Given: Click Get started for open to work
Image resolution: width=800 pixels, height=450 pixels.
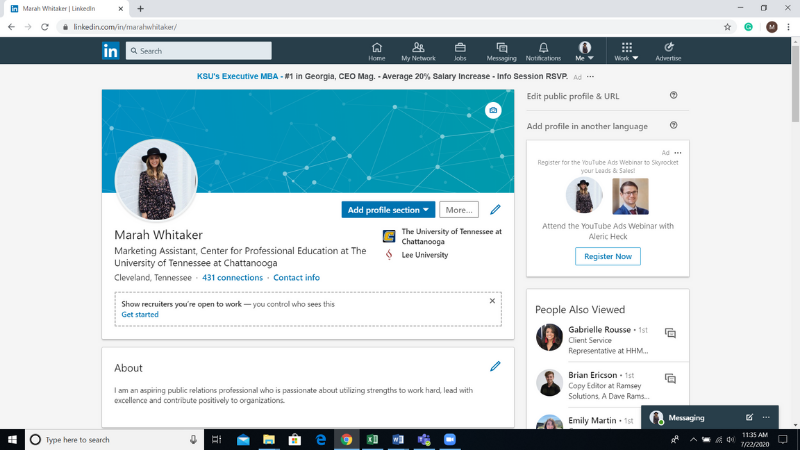Looking at the screenshot, I should pos(140,314).
